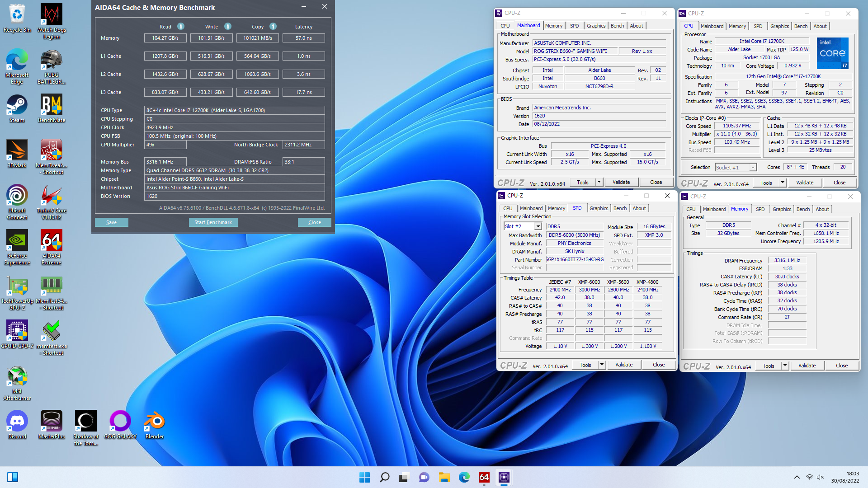Click the Copy info icon in AIDA64

click(273, 26)
